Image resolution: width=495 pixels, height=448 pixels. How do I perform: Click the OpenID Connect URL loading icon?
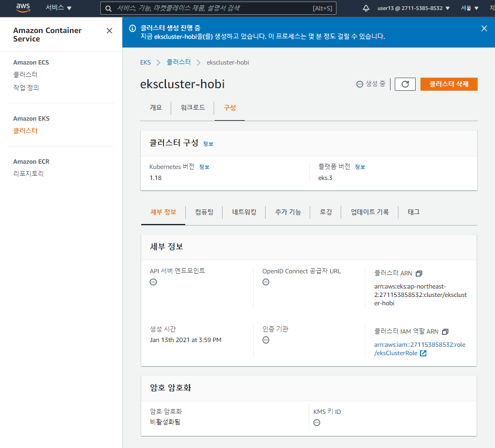coord(266,282)
